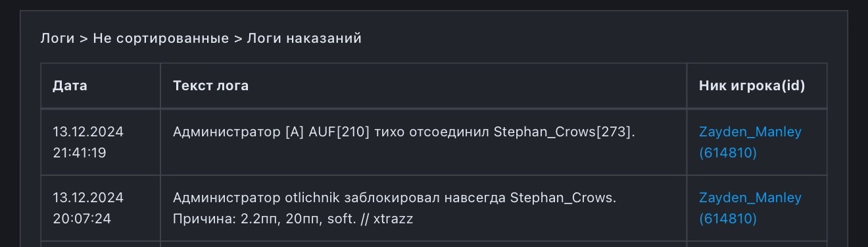This screenshot has height=247, width=868.
Task: Sort by the Дата column header
Action: point(70,86)
